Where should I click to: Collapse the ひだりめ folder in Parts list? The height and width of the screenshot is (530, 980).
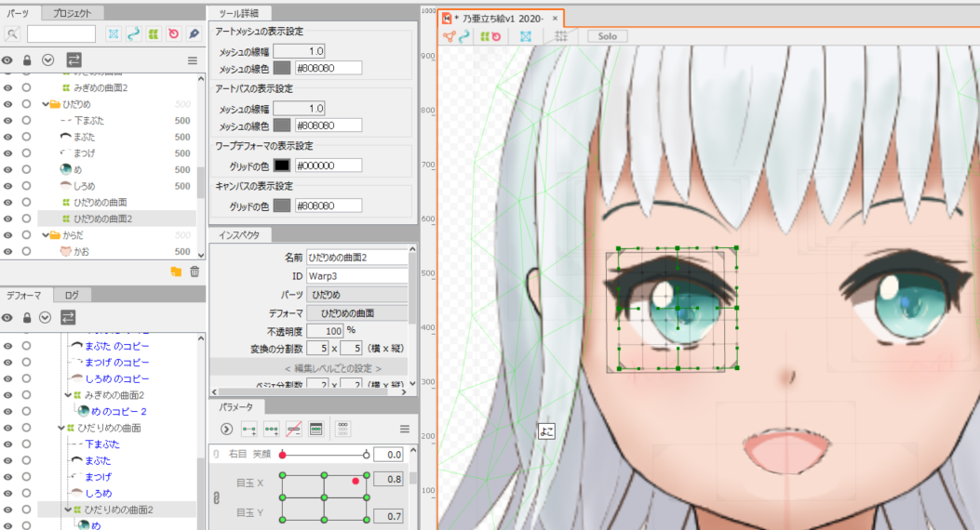click(46, 104)
